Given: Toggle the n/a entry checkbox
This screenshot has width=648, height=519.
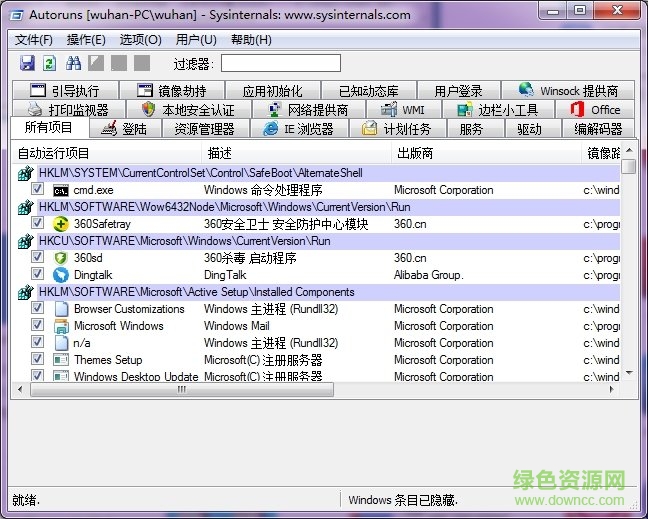Looking at the screenshot, I should [x=37, y=342].
